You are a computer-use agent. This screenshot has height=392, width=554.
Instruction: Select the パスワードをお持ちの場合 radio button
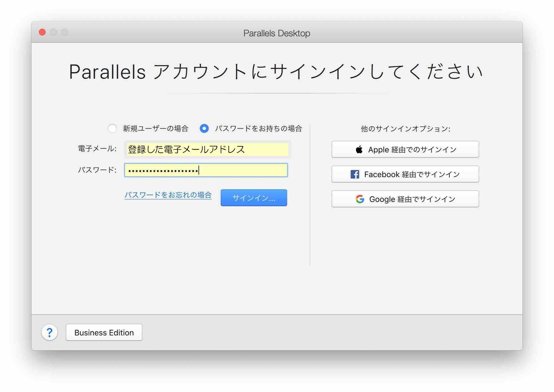(204, 128)
